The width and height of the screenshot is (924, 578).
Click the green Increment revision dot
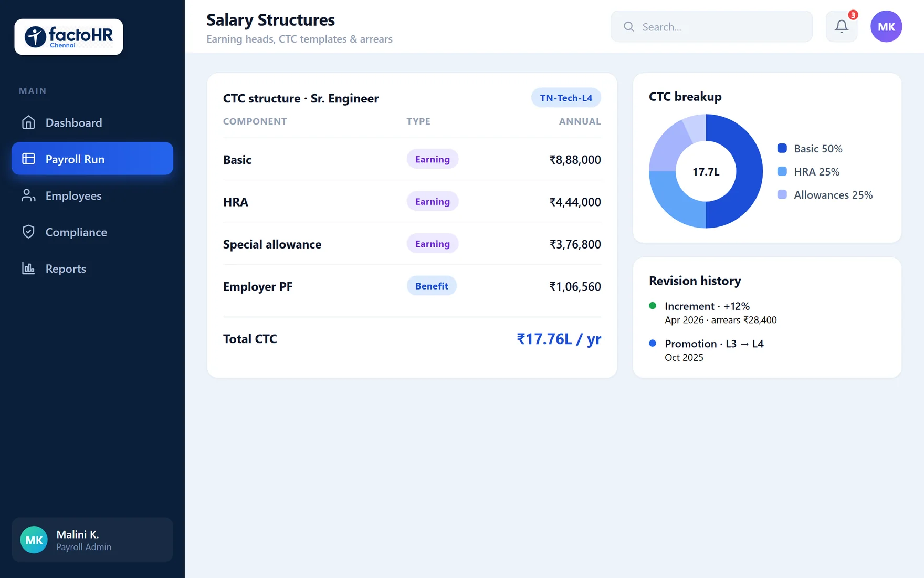coord(653,306)
